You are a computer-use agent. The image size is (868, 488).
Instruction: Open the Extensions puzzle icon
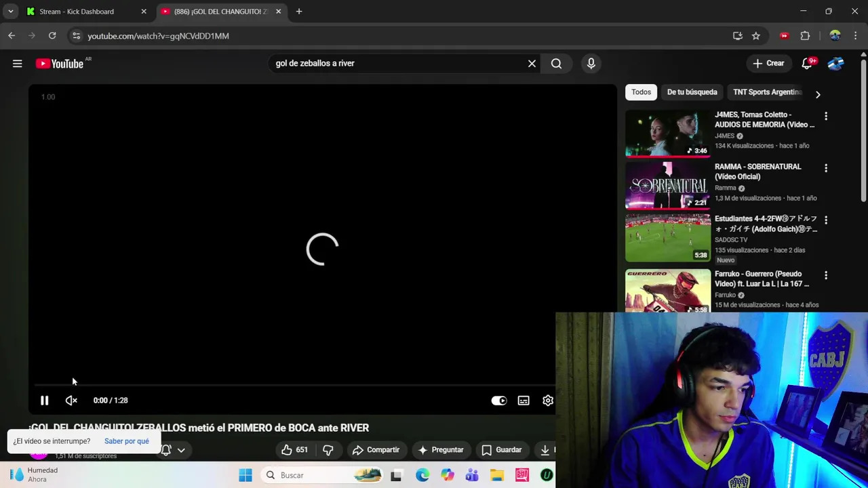coord(806,36)
